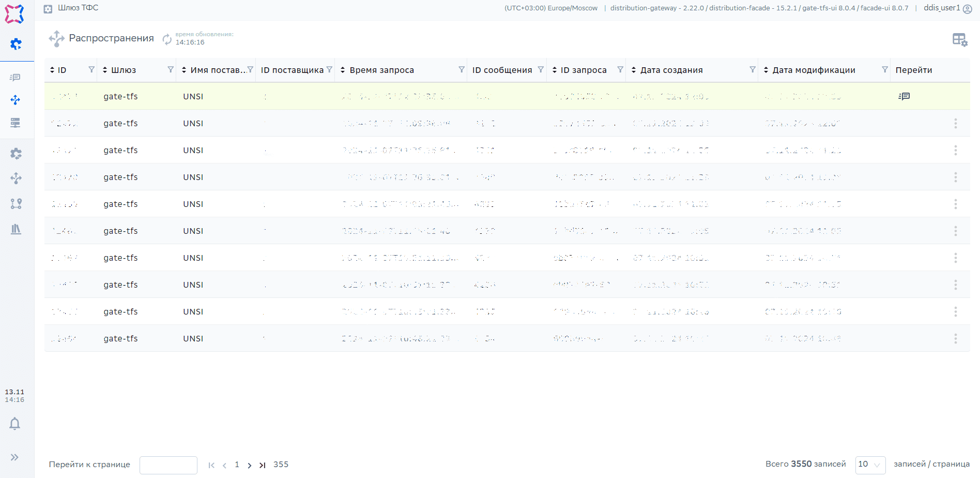Click the go-to-page input field
The image size is (980, 478).
[169, 465]
